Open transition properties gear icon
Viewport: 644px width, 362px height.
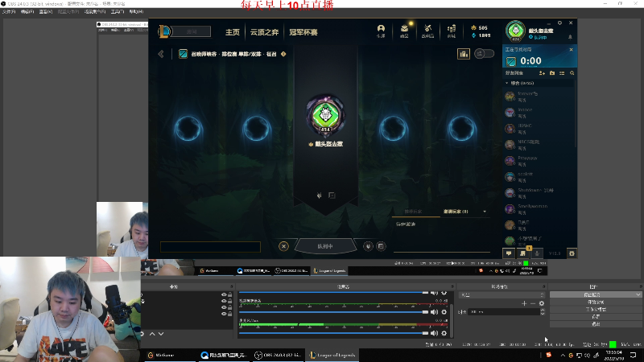click(x=542, y=303)
